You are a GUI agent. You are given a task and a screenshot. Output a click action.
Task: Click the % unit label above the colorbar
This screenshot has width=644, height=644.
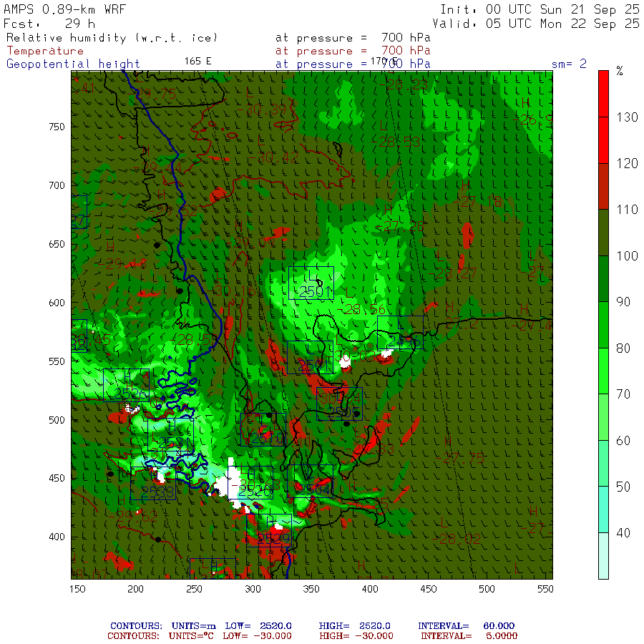point(620,71)
